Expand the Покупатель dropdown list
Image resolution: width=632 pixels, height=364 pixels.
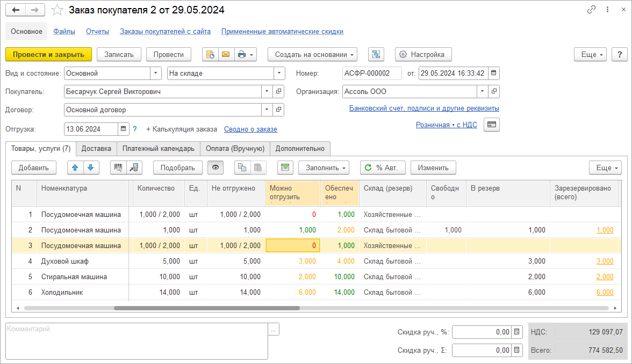(267, 91)
